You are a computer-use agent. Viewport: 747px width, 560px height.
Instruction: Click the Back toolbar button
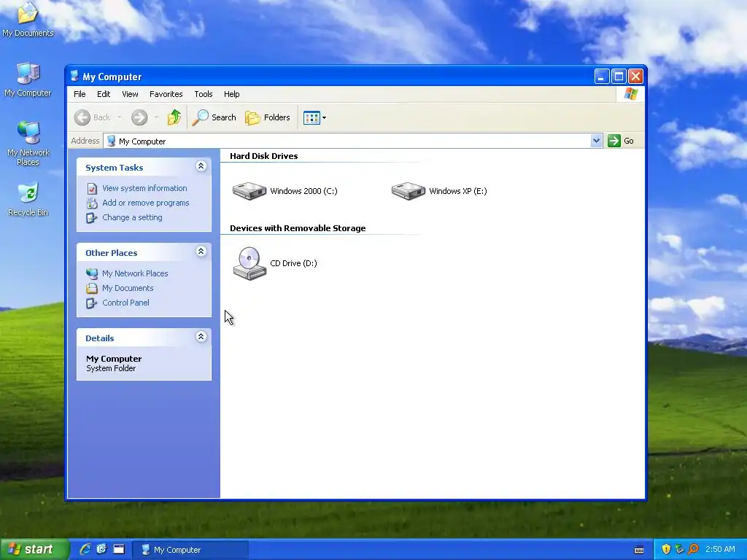(x=93, y=117)
